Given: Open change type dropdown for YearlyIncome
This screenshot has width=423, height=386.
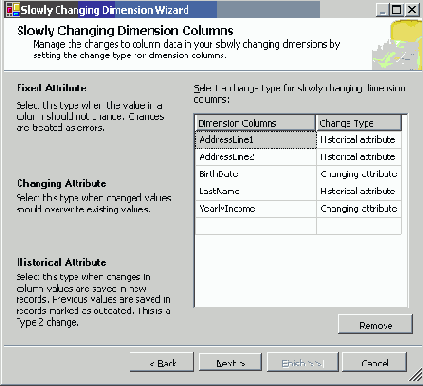Looking at the screenshot, I should [359, 209].
